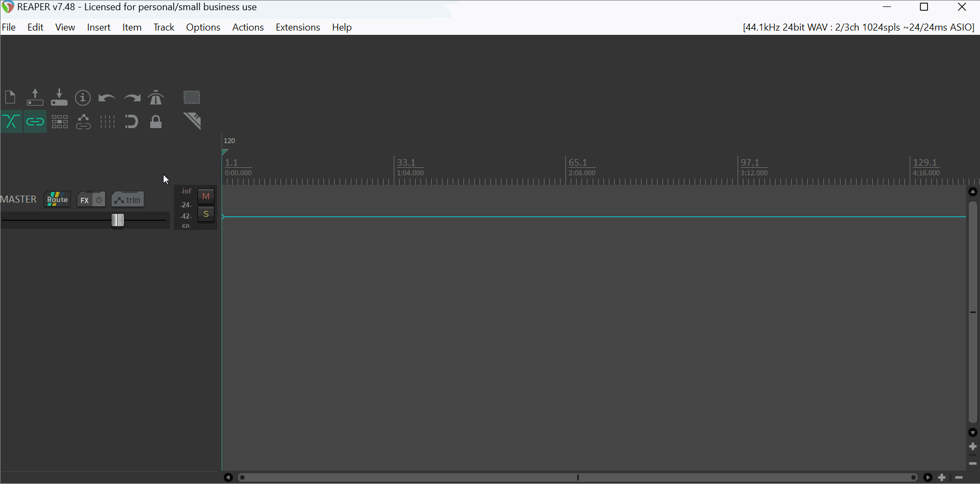This screenshot has height=484, width=980.
Task: Click the ruler at measure 65.1
Action: point(578,162)
